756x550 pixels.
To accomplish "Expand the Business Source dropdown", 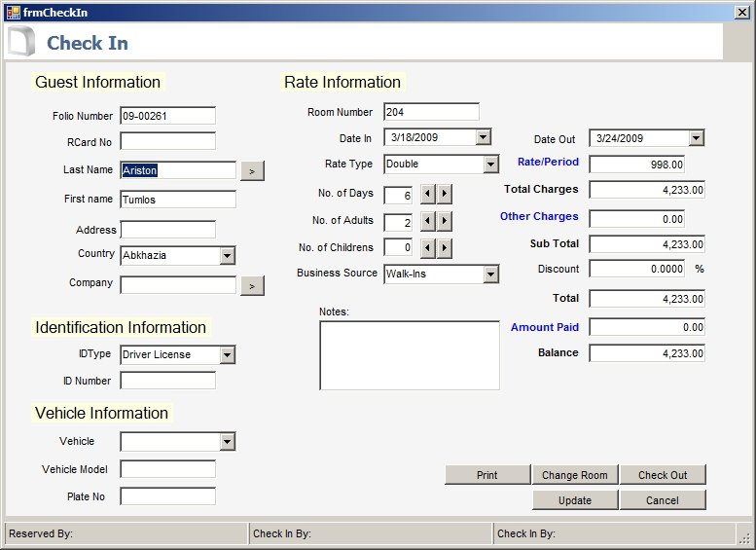I will pos(490,275).
